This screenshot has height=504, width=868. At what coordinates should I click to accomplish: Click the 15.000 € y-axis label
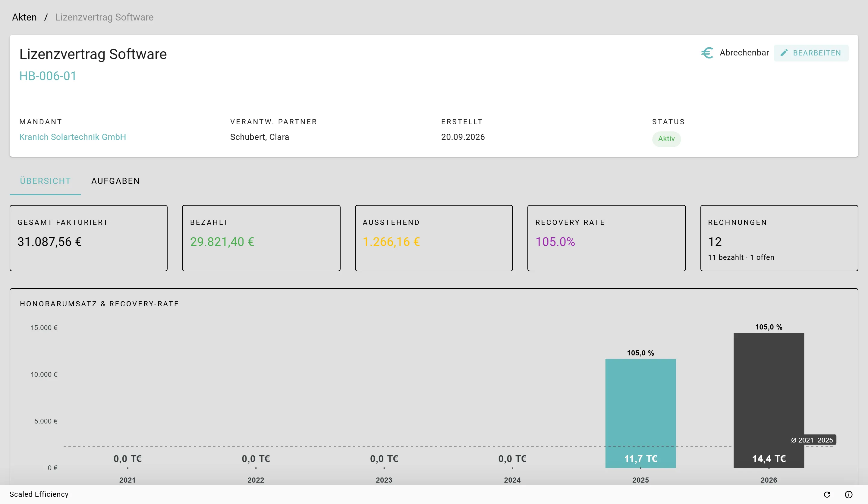point(44,328)
